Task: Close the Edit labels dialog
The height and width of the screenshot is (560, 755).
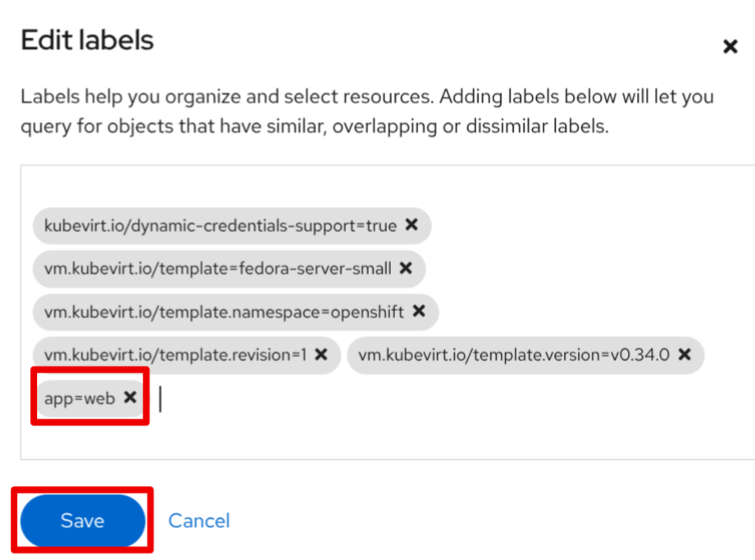Action: coord(730,47)
